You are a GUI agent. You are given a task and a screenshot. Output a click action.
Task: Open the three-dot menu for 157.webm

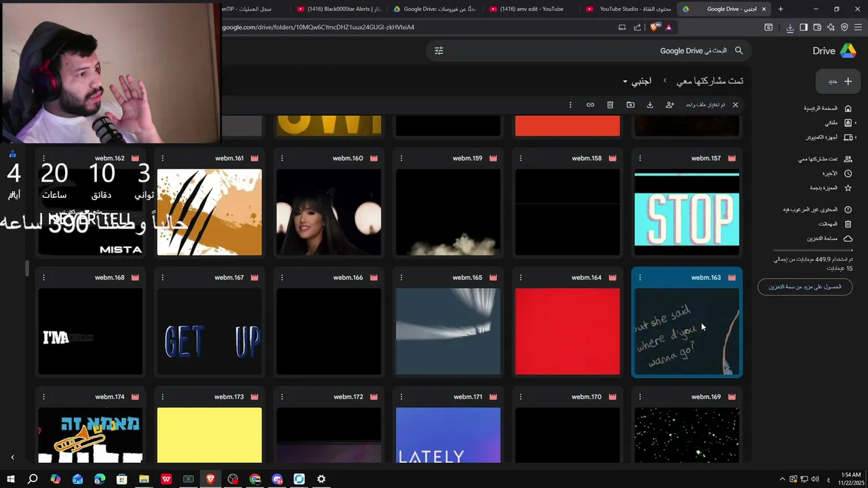639,159
